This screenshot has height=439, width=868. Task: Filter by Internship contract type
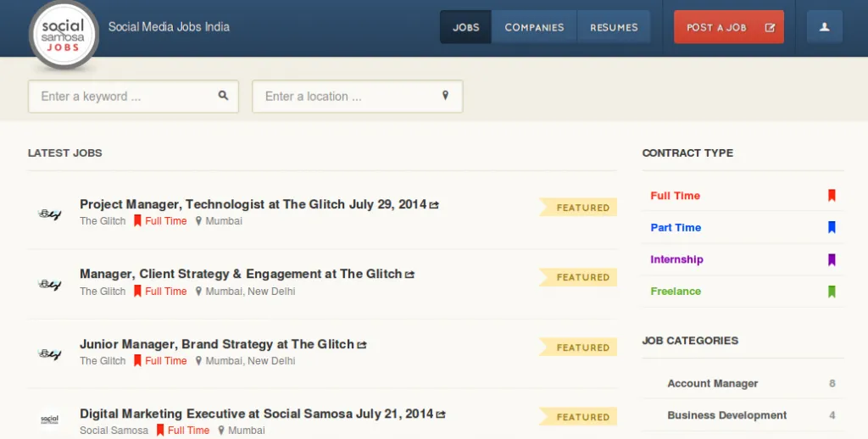[676, 259]
